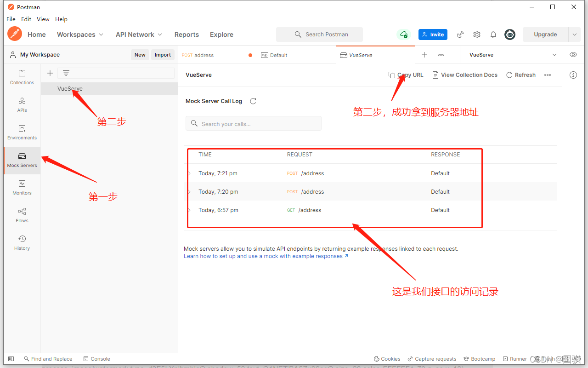
Task: Open the VueServe environment selector dropdown
Action: (554, 55)
